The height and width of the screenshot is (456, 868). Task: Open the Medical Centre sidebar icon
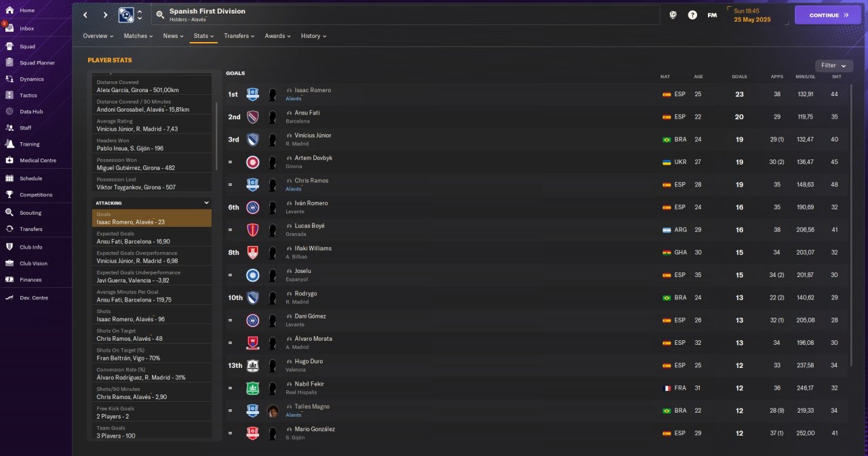coord(9,161)
